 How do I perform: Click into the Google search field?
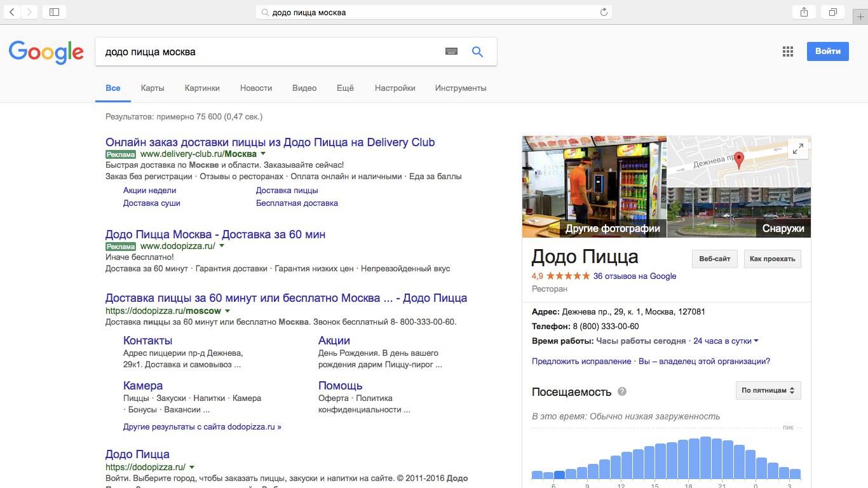click(x=270, y=51)
